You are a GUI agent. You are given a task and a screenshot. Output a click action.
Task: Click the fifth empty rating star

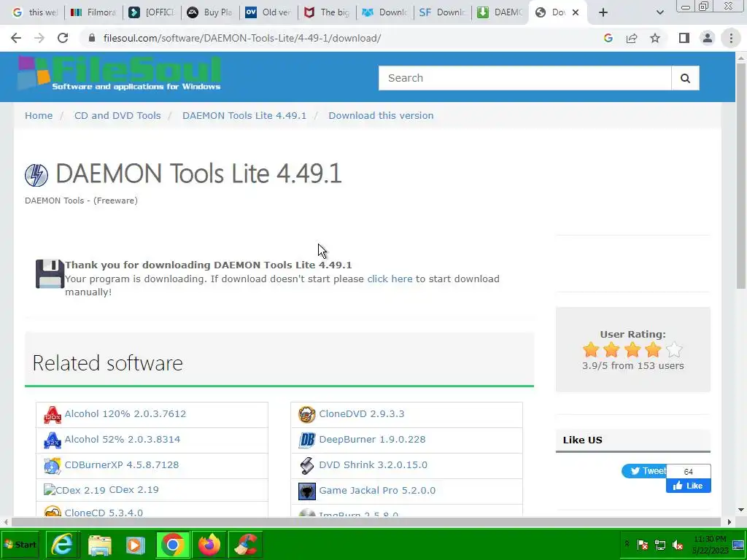tap(674, 350)
